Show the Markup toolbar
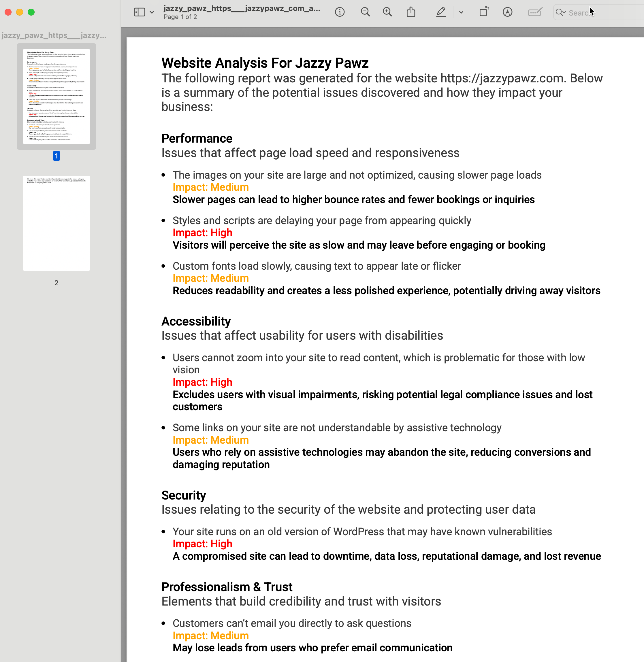 507,12
